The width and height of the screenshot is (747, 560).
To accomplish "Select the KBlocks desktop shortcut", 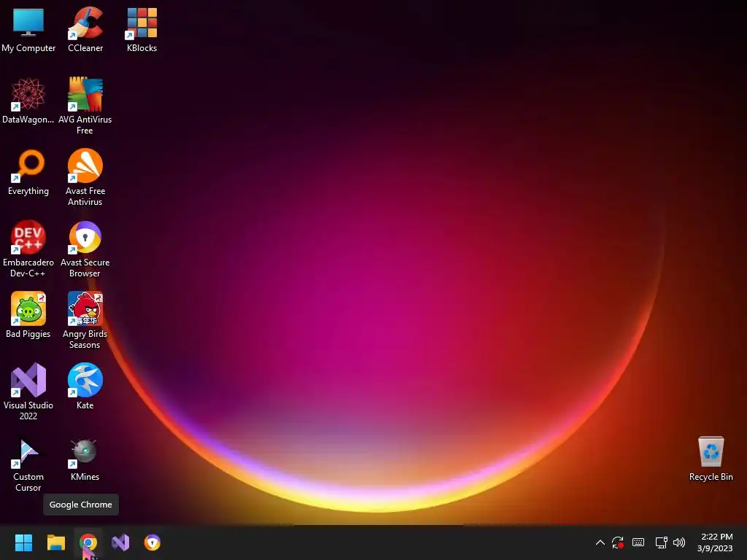I will coord(142,29).
